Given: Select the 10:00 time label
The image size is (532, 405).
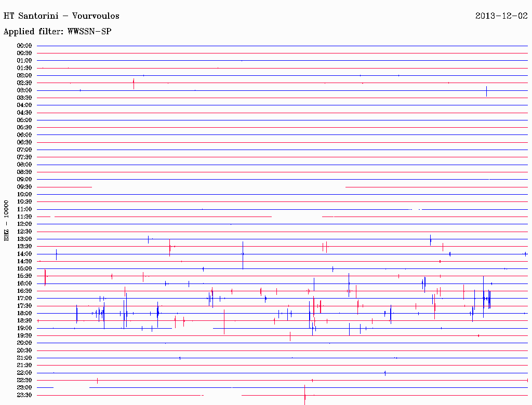Looking at the screenshot, I should pyautogui.click(x=24, y=194).
